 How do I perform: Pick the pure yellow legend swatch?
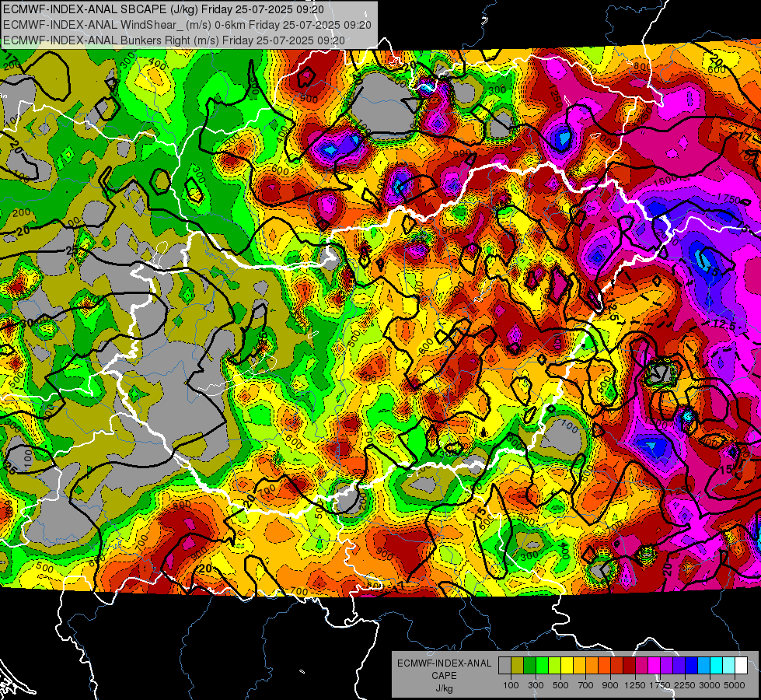[x=567, y=665]
